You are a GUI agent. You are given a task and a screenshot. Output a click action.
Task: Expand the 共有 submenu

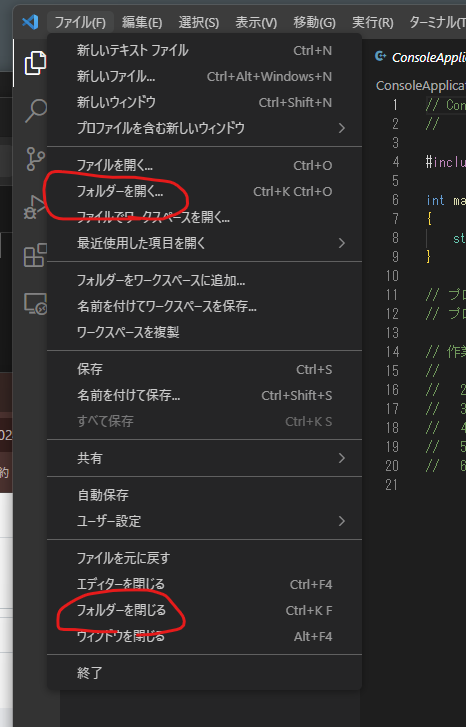[204, 459]
